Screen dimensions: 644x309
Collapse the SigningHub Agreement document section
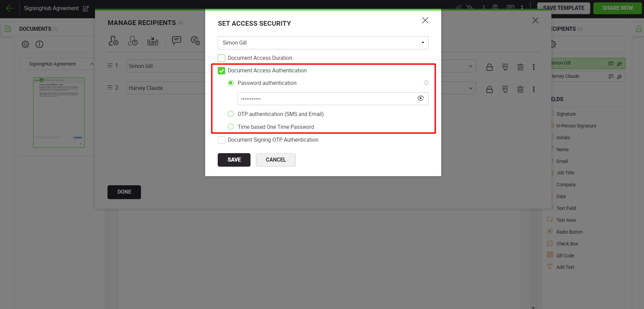click(x=92, y=64)
